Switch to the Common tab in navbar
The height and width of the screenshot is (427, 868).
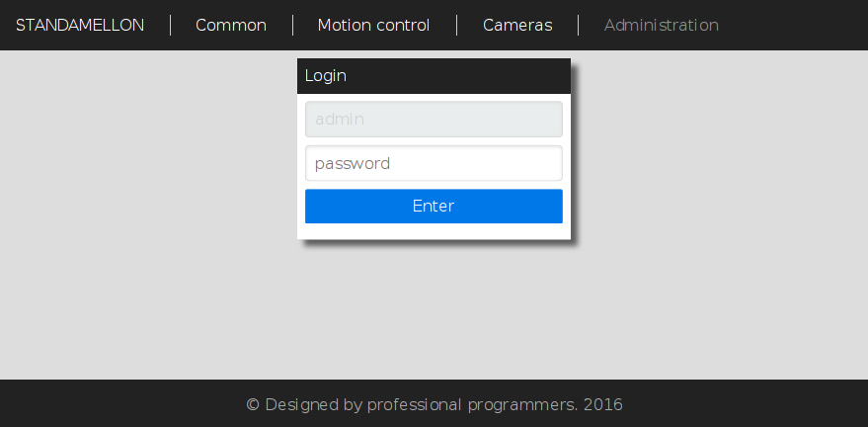[x=231, y=25]
